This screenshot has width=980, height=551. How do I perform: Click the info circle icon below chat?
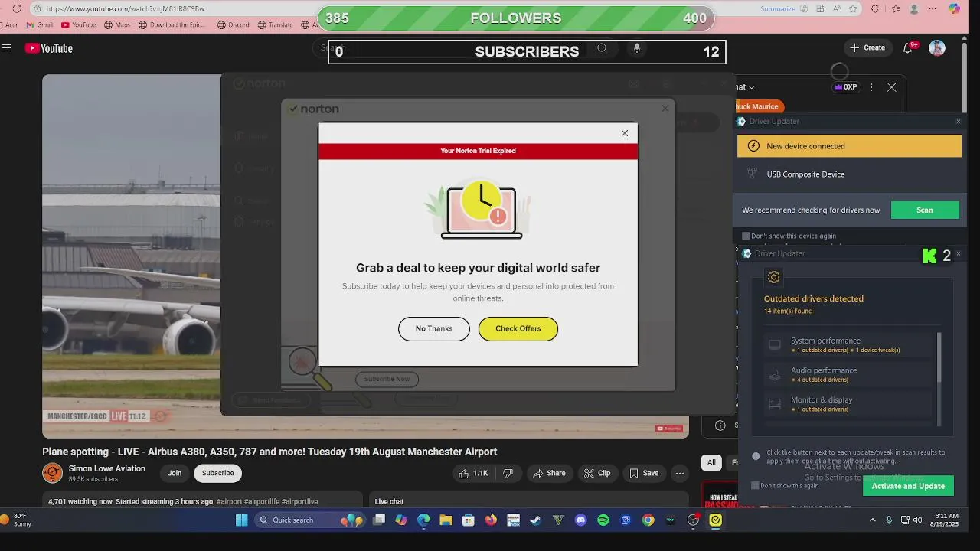tap(720, 425)
